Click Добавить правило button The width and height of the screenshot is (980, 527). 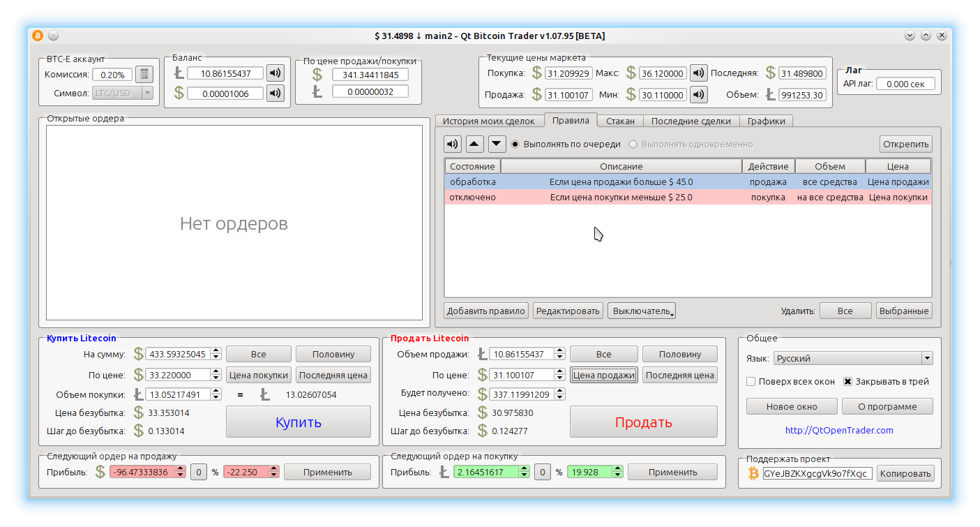pyautogui.click(x=486, y=311)
